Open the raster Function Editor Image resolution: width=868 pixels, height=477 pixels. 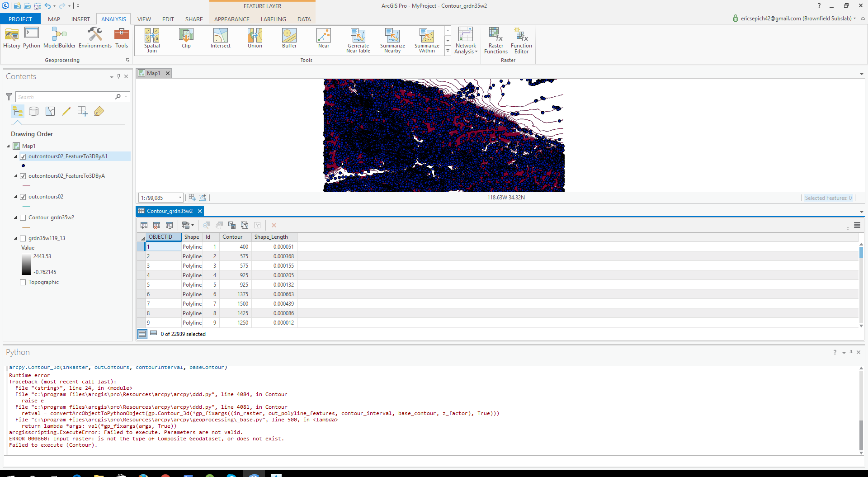click(521, 40)
